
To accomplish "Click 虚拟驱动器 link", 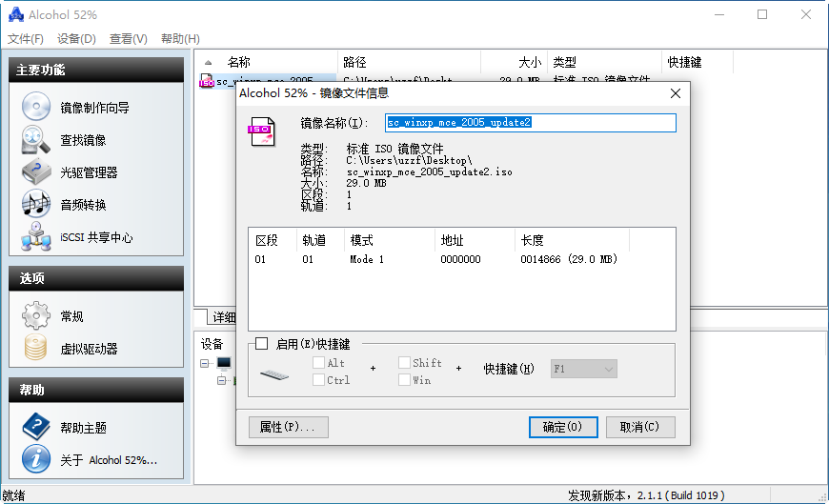I will pos(89,349).
